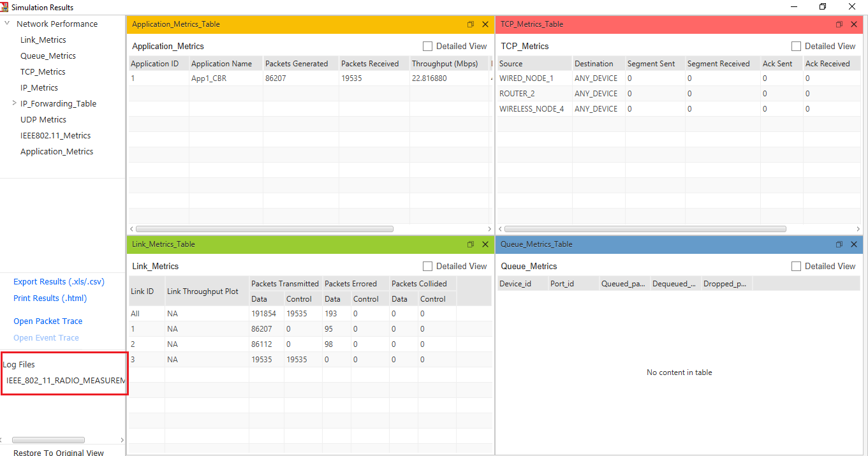The width and height of the screenshot is (868, 456).
Task: Undock the Application_Metrics_Table panel
Action: pyautogui.click(x=471, y=24)
